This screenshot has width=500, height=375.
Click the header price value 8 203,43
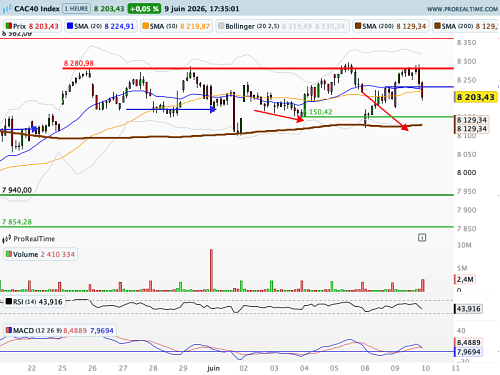(109, 9)
